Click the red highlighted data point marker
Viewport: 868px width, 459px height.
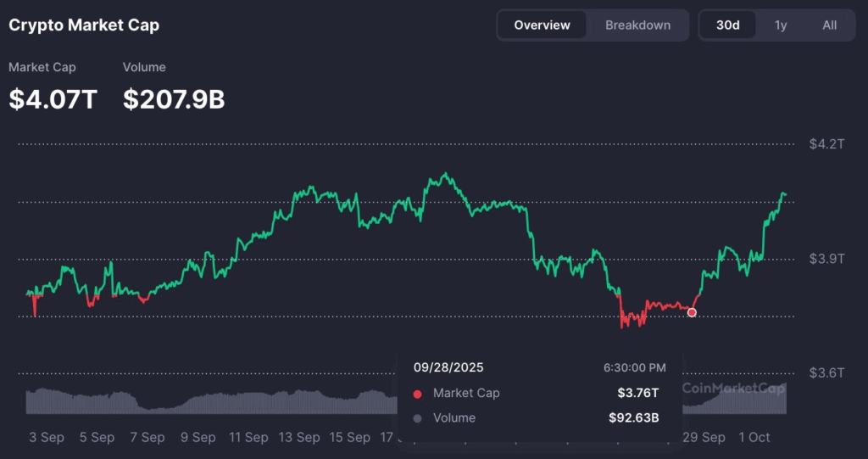(692, 313)
